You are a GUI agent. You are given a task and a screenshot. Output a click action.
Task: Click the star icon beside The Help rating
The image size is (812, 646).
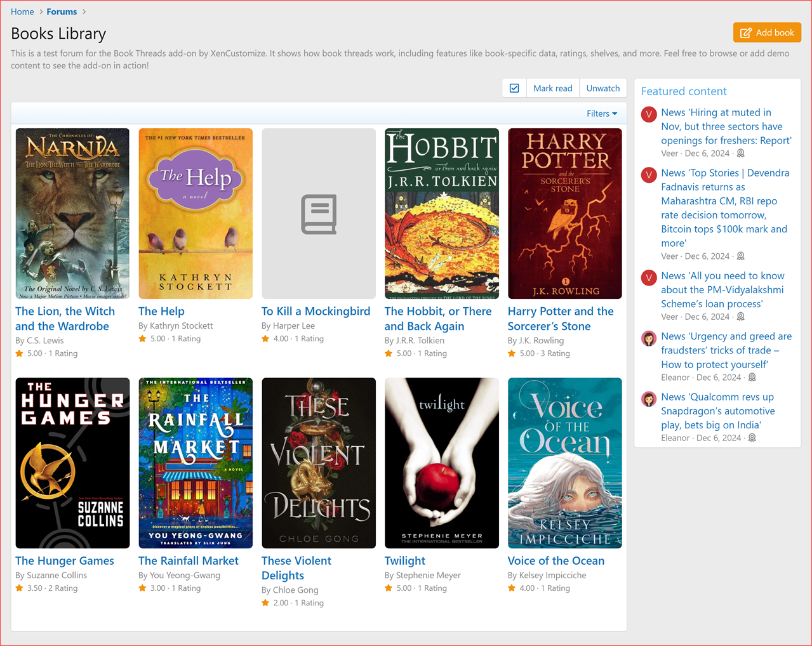coord(142,338)
